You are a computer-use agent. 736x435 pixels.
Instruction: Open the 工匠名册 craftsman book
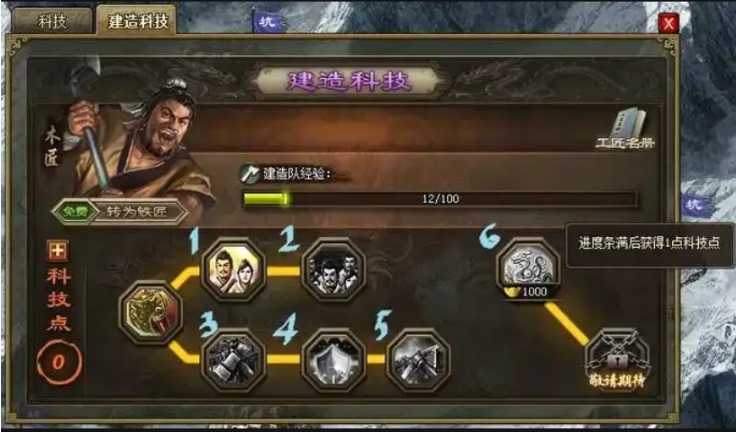point(625,129)
